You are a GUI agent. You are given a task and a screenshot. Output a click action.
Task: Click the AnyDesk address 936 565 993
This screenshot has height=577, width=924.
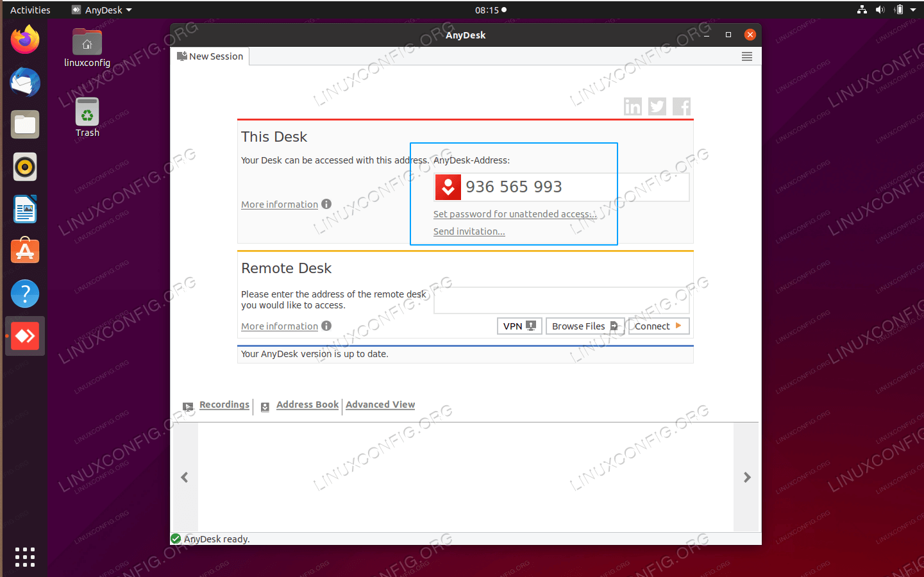pos(514,187)
